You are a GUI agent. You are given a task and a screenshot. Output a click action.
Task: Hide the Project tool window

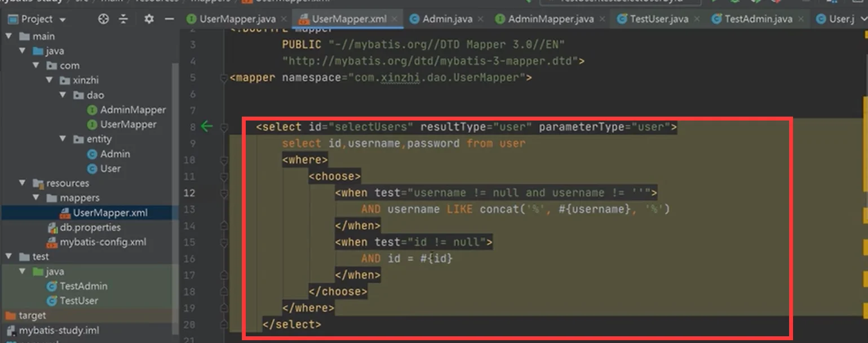click(169, 19)
